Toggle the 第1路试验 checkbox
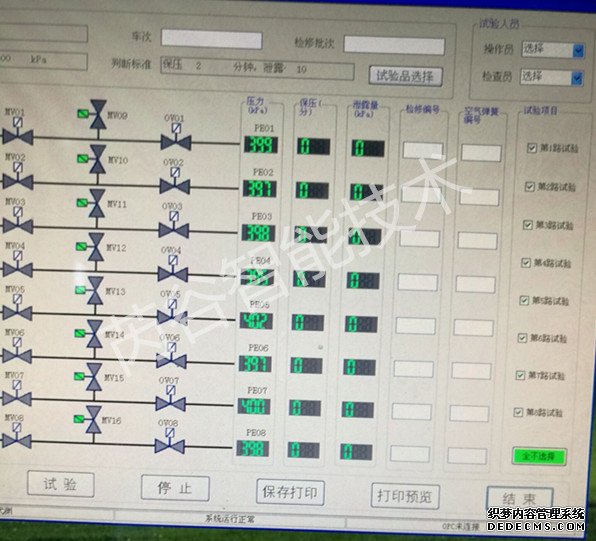Viewport: 596px width, 541px height. tap(532, 148)
